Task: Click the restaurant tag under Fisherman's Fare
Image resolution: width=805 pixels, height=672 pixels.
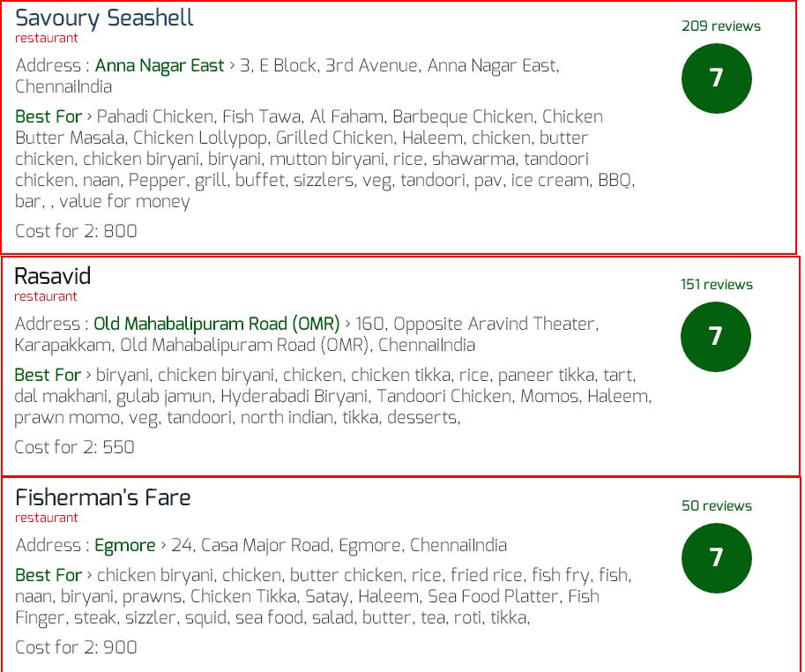Action: (46, 518)
